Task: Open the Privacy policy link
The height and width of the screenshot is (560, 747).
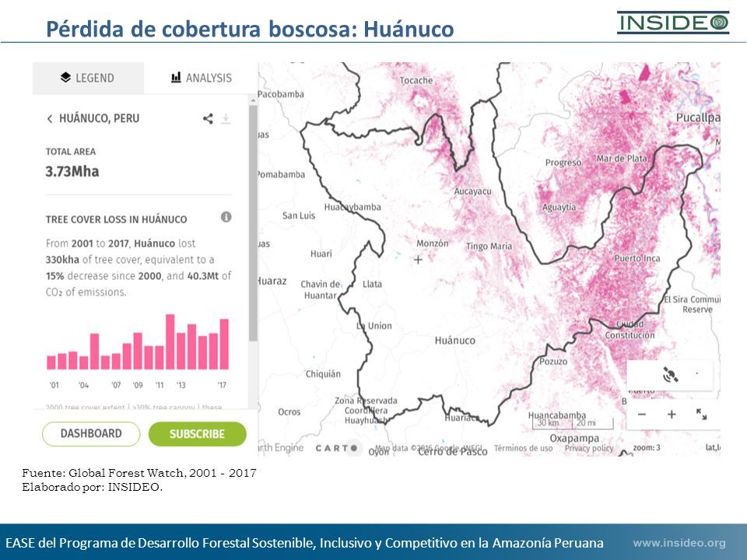Action: coord(589,448)
